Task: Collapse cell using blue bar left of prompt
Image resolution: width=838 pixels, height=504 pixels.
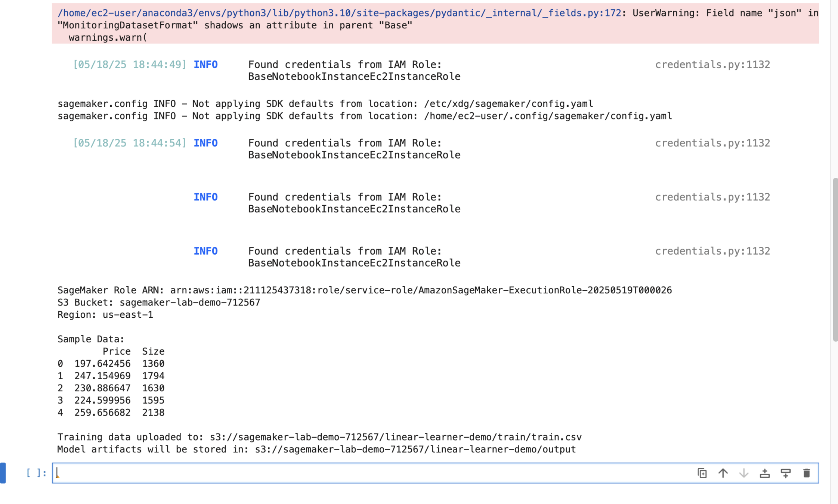Action: pos(3,473)
